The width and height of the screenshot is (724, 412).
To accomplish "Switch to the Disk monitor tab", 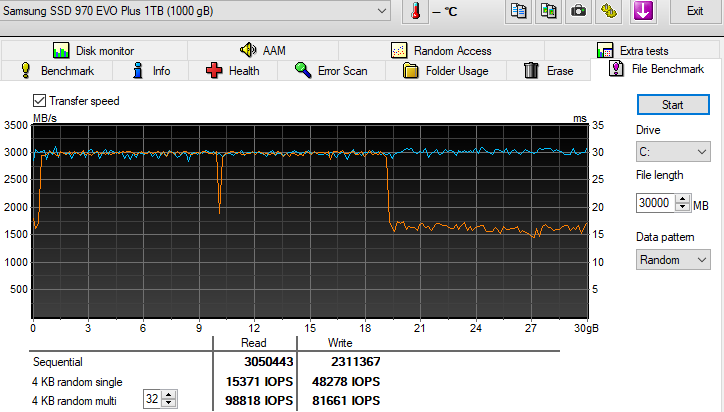I will click(94, 50).
